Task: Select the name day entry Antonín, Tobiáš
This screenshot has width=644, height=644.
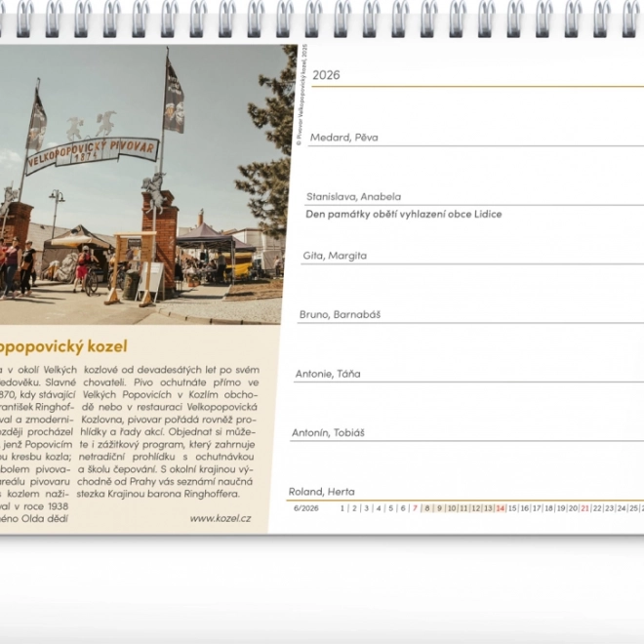Action: click(328, 432)
